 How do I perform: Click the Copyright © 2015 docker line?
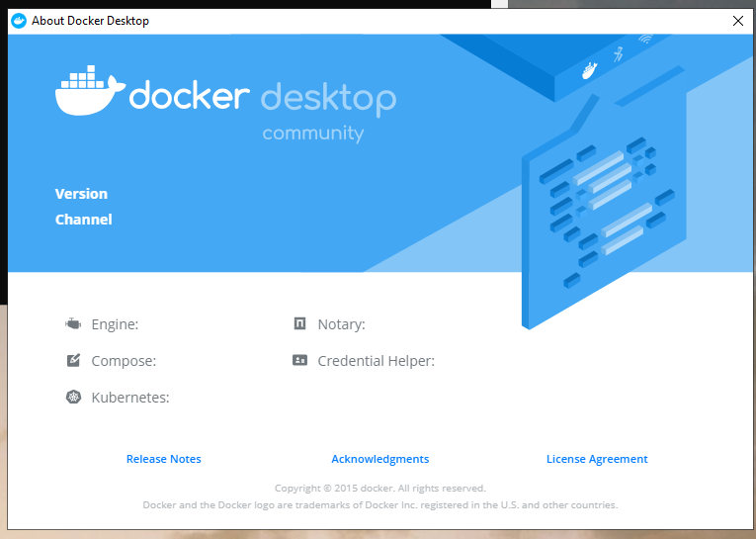379,488
